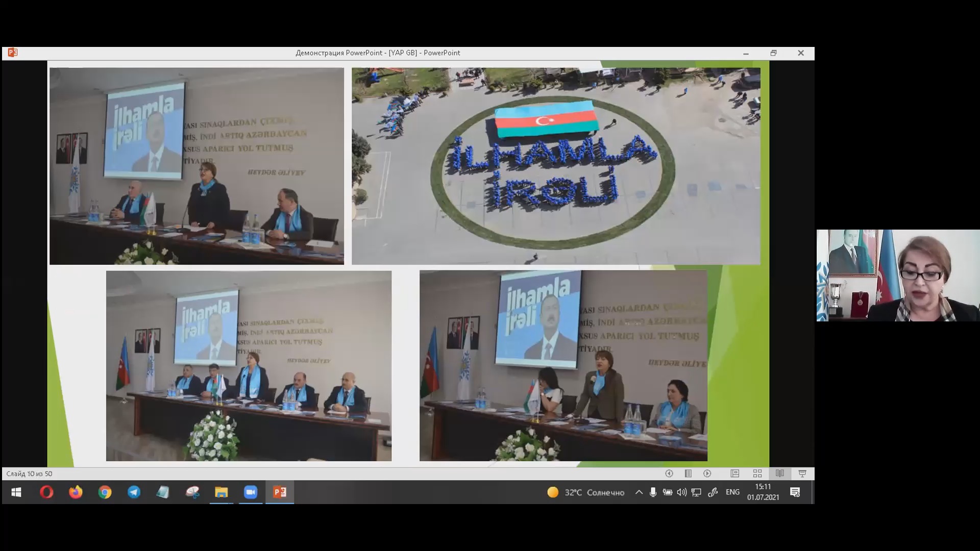This screenshot has height=551, width=980.
Task: Open Slide Sorter view icon
Action: [757, 473]
